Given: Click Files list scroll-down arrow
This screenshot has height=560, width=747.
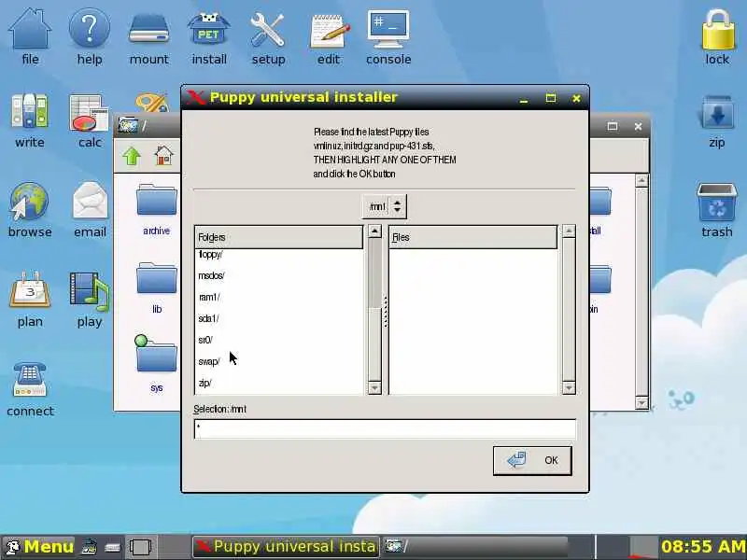Looking at the screenshot, I should 569,388.
